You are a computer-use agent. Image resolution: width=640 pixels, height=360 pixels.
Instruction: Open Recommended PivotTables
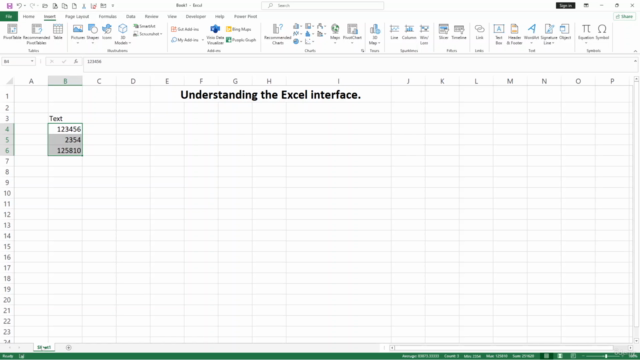[36, 34]
